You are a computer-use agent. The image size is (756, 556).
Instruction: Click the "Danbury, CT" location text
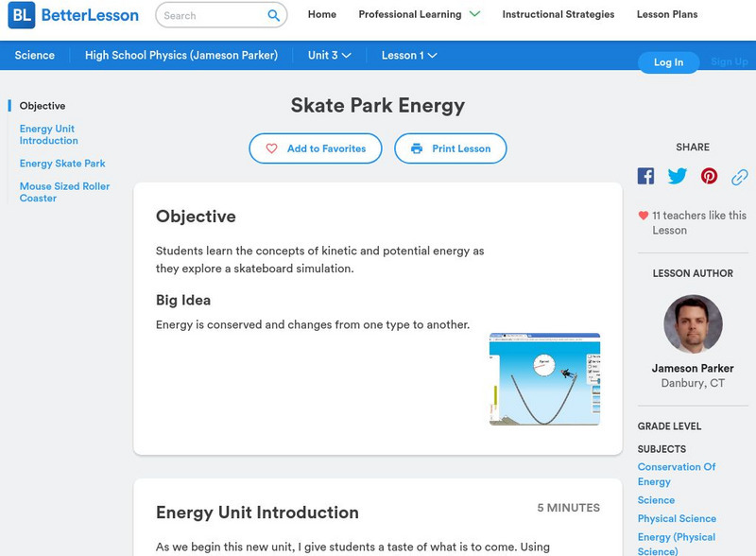click(x=693, y=383)
